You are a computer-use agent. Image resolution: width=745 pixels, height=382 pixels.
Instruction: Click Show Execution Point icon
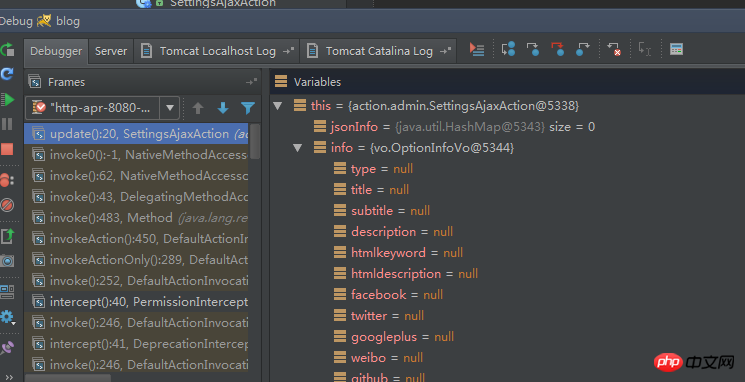[x=477, y=49]
